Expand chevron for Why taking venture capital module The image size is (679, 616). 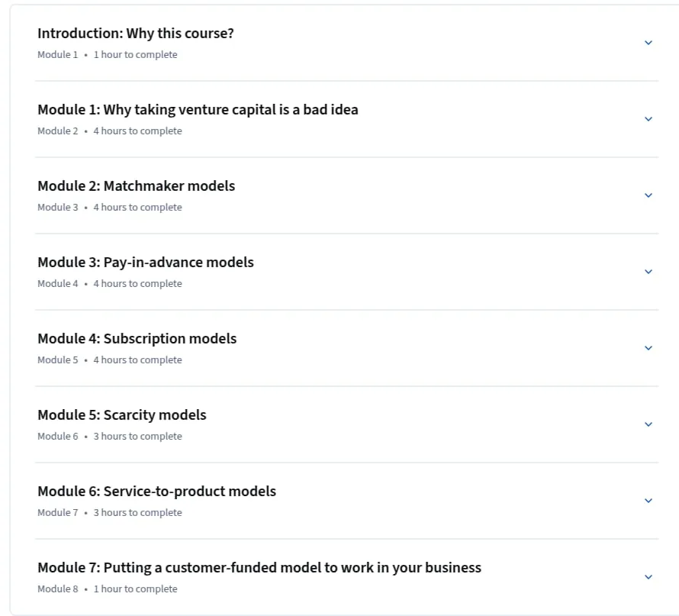648,118
